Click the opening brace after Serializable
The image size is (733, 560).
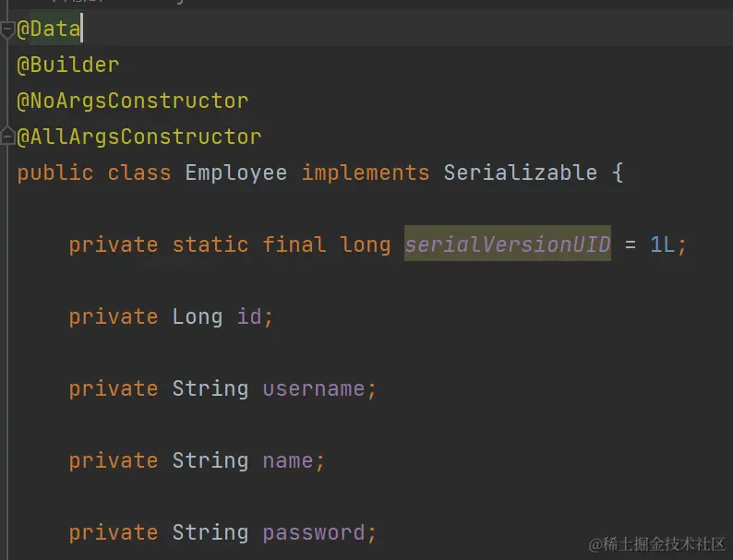click(x=618, y=173)
